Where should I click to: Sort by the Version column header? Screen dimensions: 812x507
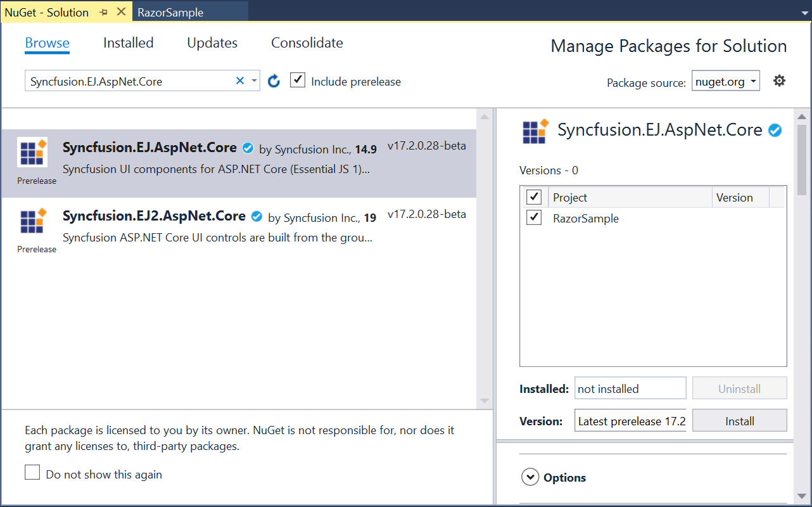tap(740, 197)
